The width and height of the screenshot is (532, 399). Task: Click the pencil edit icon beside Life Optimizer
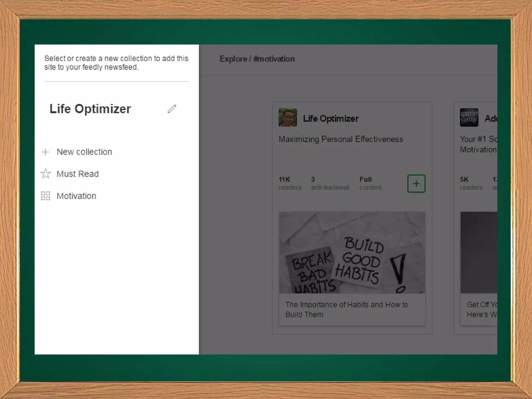(172, 109)
